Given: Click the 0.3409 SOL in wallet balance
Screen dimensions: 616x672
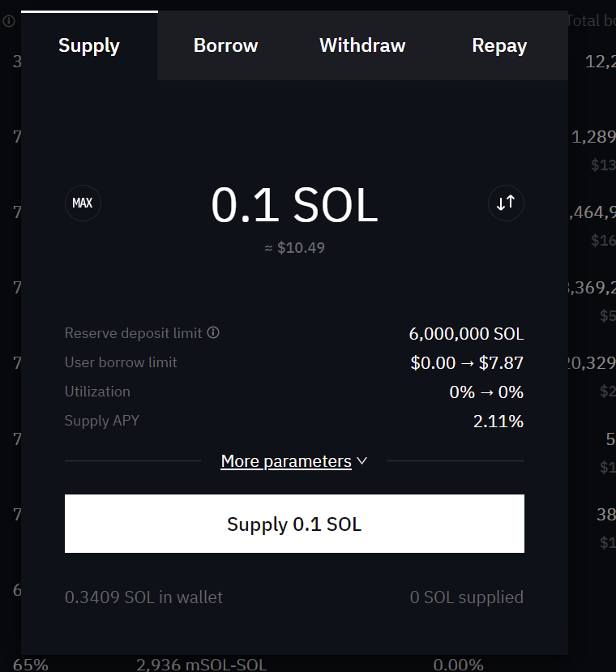Looking at the screenshot, I should click(x=143, y=597).
